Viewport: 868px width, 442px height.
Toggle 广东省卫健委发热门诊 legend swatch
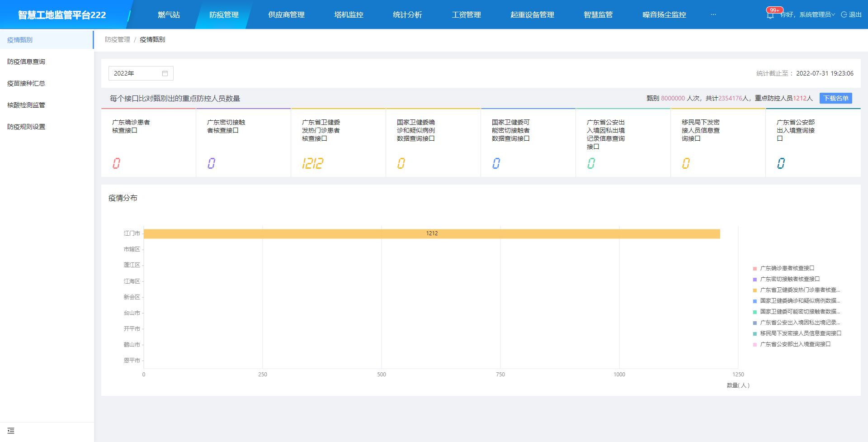(755, 290)
